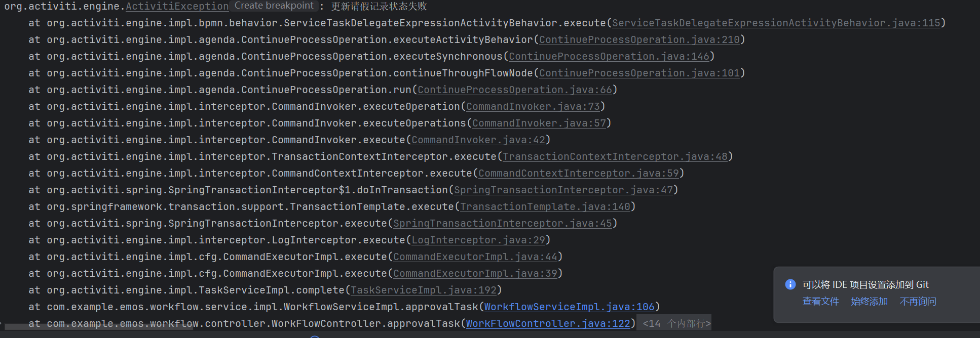Open TransactionContextInterceptor.java:48 link
The image size is (980, 338).
615,157
